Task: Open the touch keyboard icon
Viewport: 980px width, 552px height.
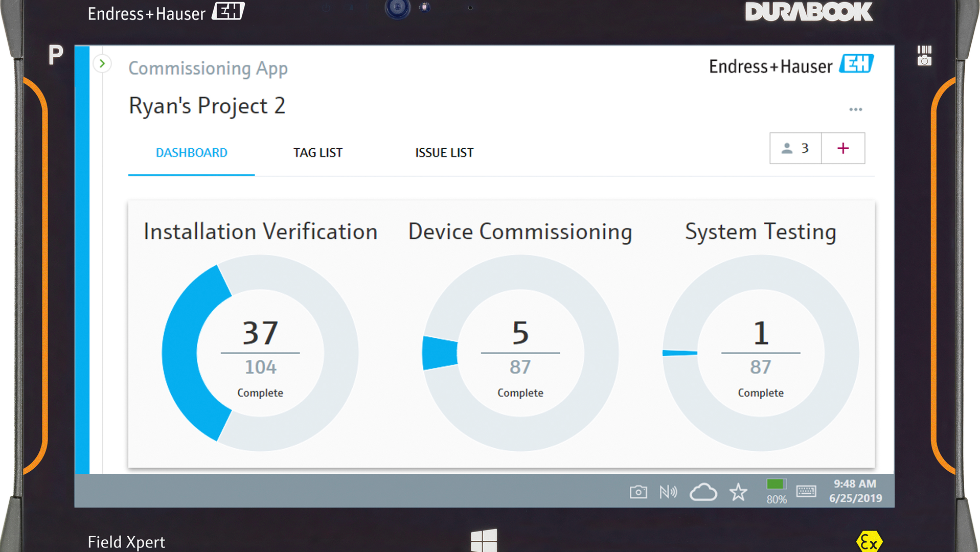Action: (807, 492)
